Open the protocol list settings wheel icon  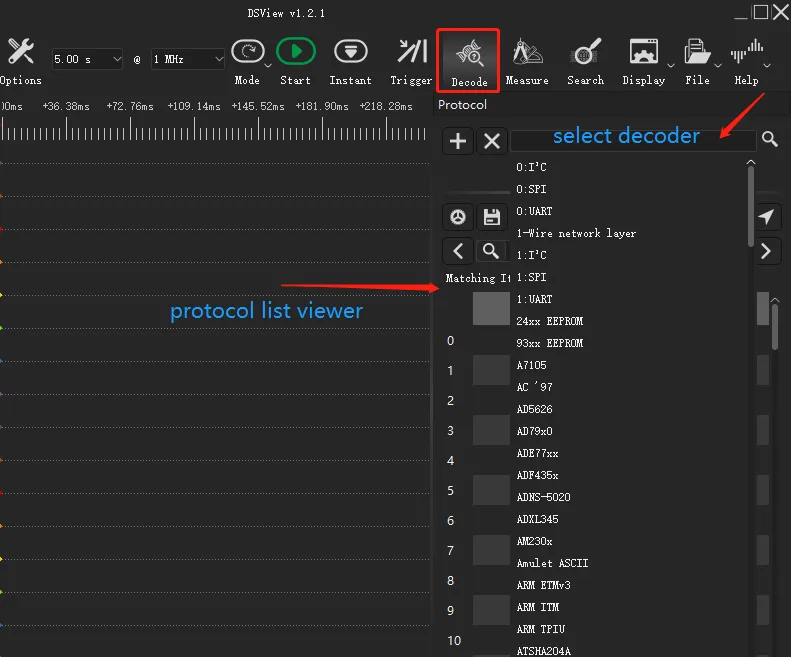click(x=458, y=217)
